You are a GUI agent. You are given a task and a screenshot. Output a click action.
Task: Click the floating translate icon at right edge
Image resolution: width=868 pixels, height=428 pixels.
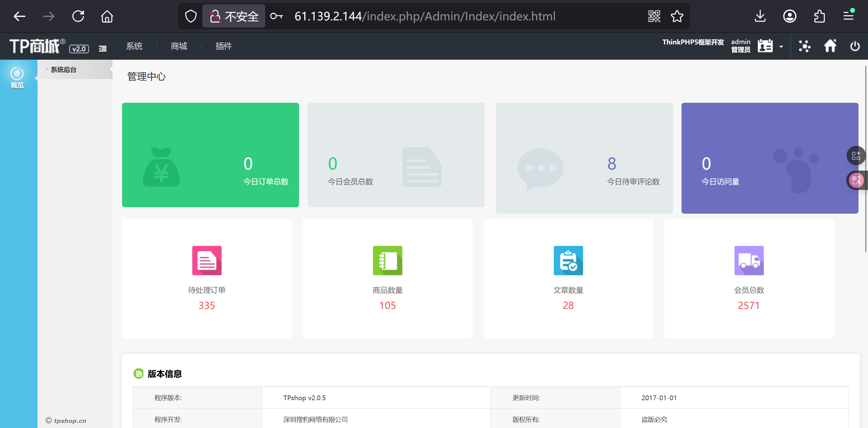[856, 180]
